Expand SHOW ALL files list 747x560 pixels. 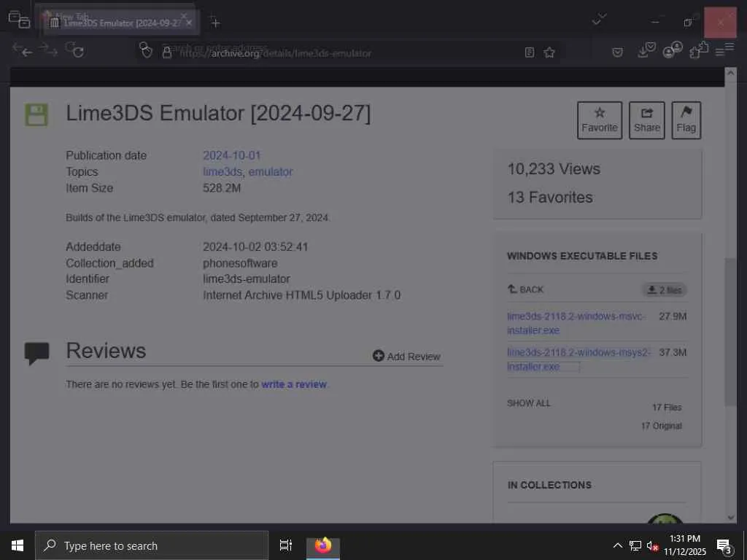(x=528, y=403)
